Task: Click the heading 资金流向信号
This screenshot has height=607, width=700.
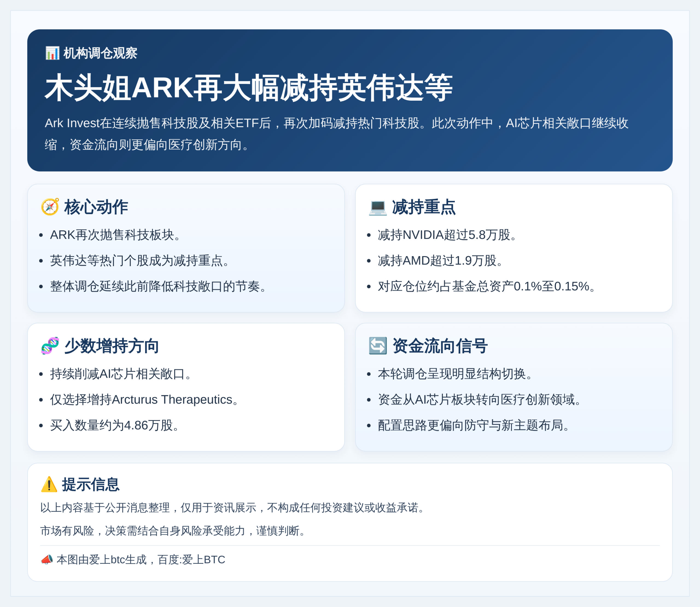Action: point(440,346)
